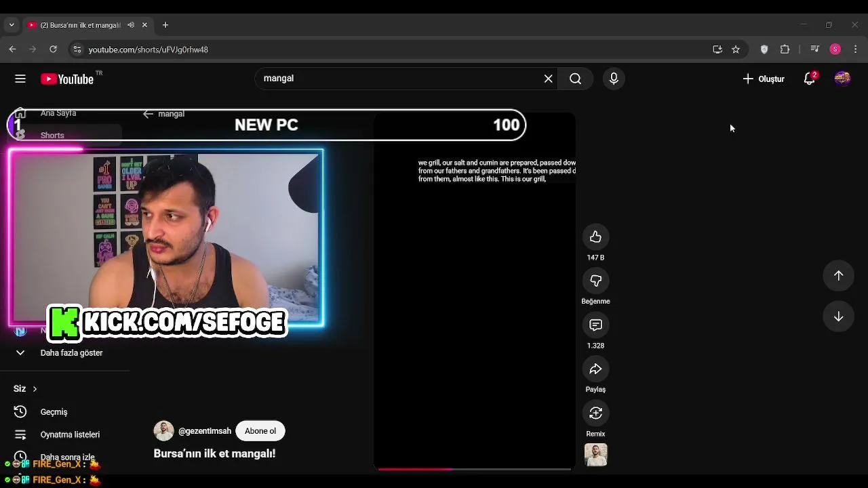Seek on the short's red progress bar
The width and height of the screenshot is (868, 488).
475,468
